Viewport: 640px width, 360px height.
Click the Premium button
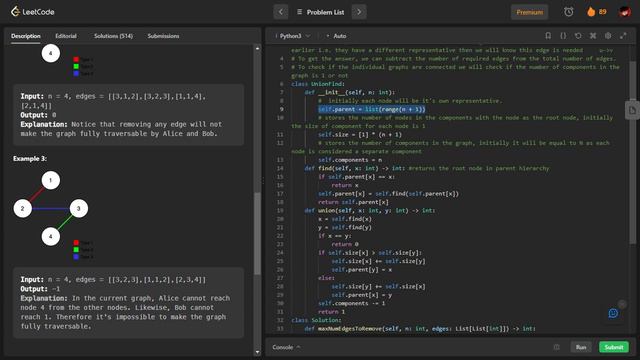pyautogui.click(x=529, y=12)
